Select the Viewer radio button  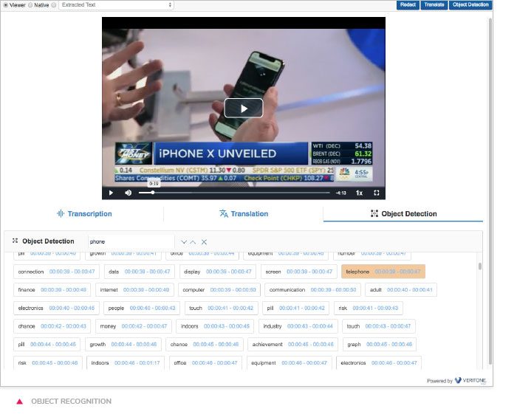(6, 5)
